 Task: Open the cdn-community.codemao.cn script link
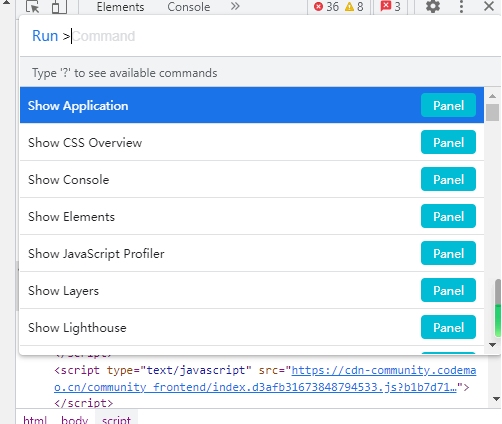tap(265, 379)
